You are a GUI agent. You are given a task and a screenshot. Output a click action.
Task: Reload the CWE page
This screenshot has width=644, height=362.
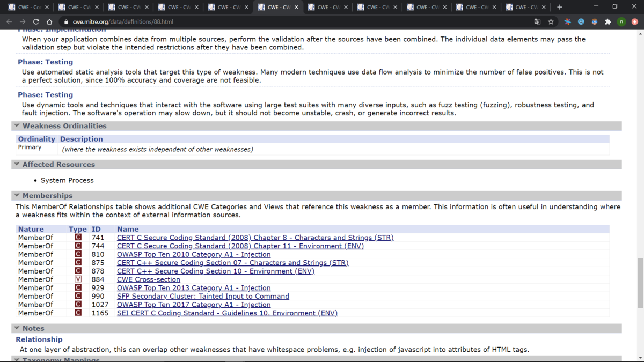click(x=36, y=22)
